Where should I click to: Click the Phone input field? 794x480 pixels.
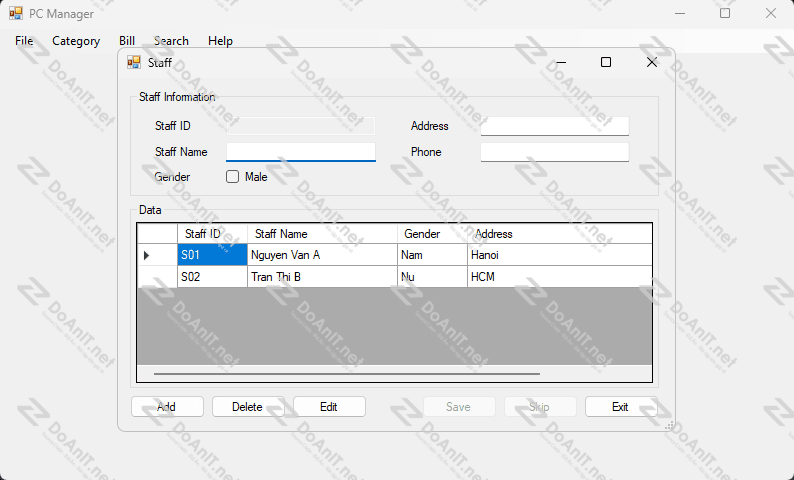(x=554, y=152)
